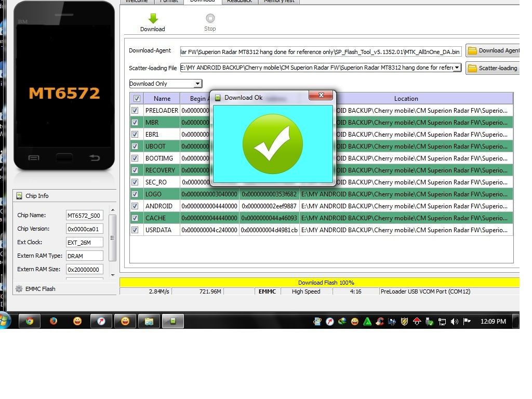Click the Chip Info panel icon
The width and height of the screenshot is (532, 399).
pyautogui.click(x=19, y=196)
